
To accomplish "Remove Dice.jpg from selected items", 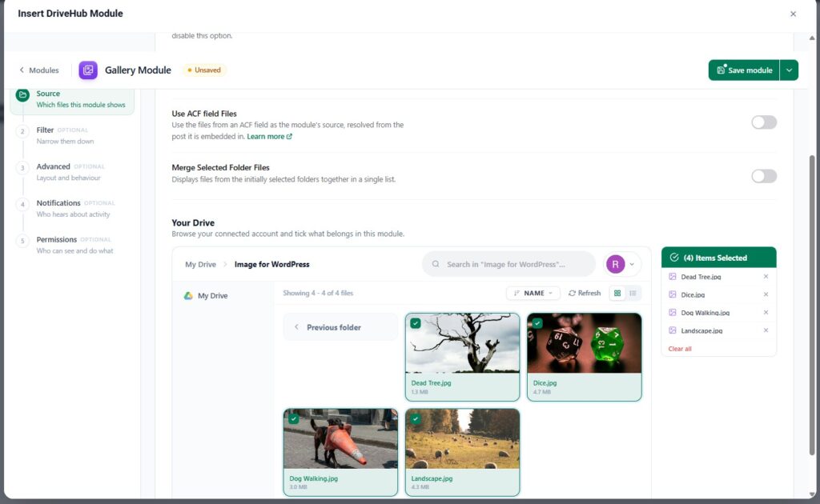I will (766, 294).
